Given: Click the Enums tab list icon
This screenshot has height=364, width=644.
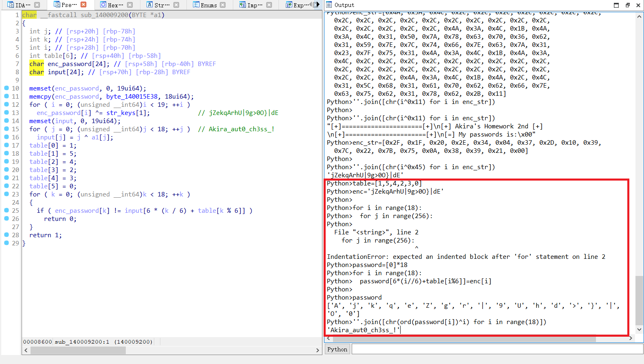Looking at the screenshot, I should click(x=196, y=5).
